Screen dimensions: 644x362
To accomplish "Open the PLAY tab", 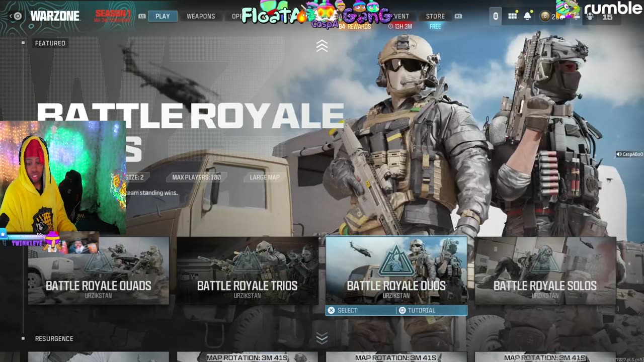I will [x=163, y=16].
